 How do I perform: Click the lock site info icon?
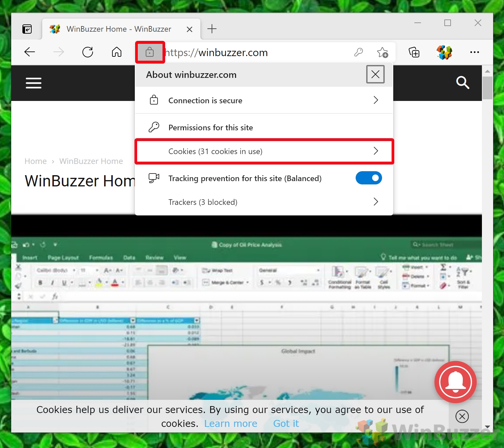tap(150, 52)
